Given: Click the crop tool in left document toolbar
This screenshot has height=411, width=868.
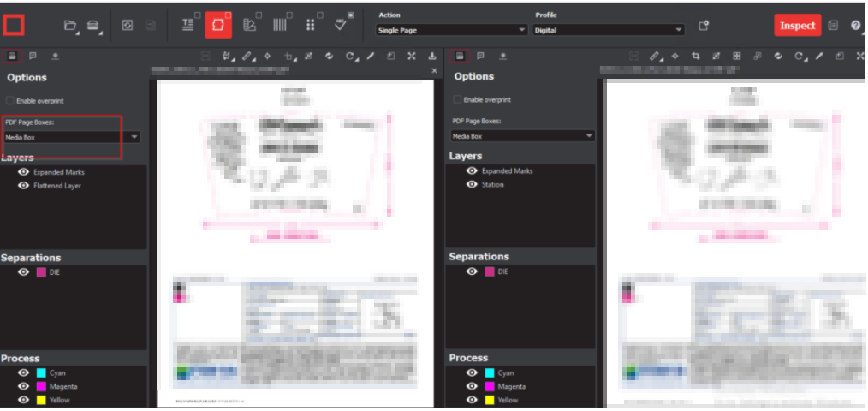Looking at the screenshot, I should coord(289,57).
